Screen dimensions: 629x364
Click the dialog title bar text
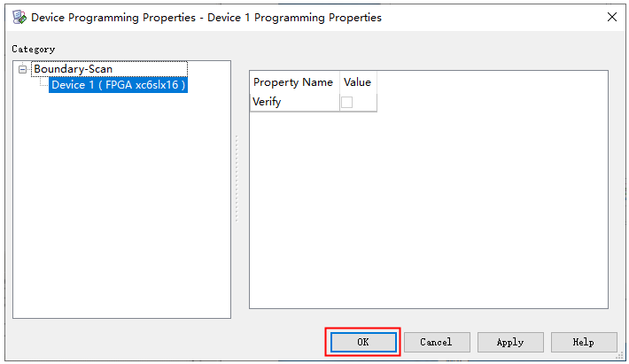(x=206, y=16)
